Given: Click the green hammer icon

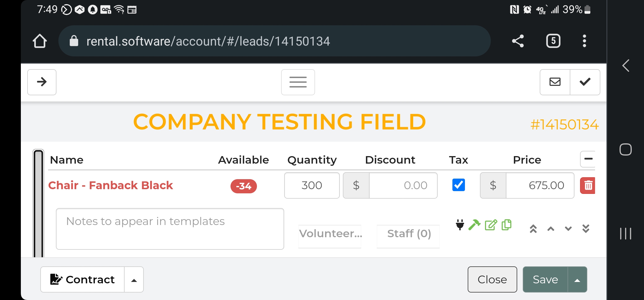Looking at the screenshot, I should [x=474, y=224].
